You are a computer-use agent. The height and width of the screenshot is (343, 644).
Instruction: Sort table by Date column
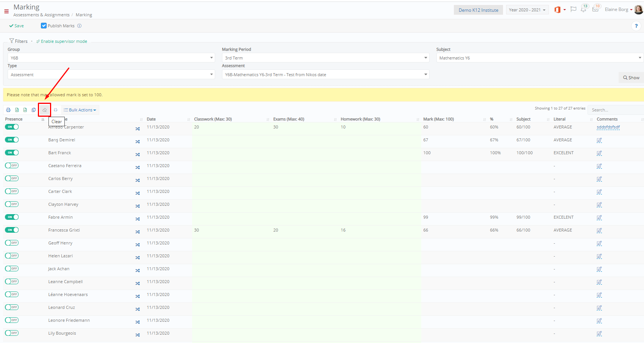click(168, 119)
